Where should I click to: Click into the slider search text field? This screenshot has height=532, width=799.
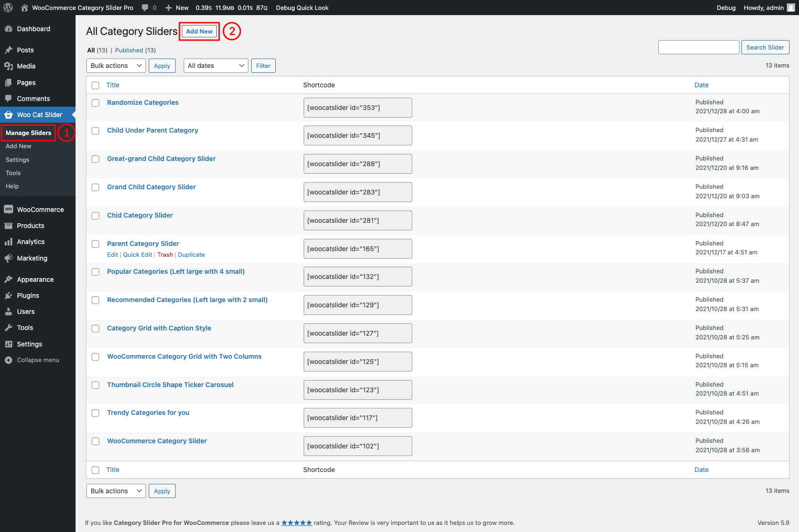(x=698, y=47)
